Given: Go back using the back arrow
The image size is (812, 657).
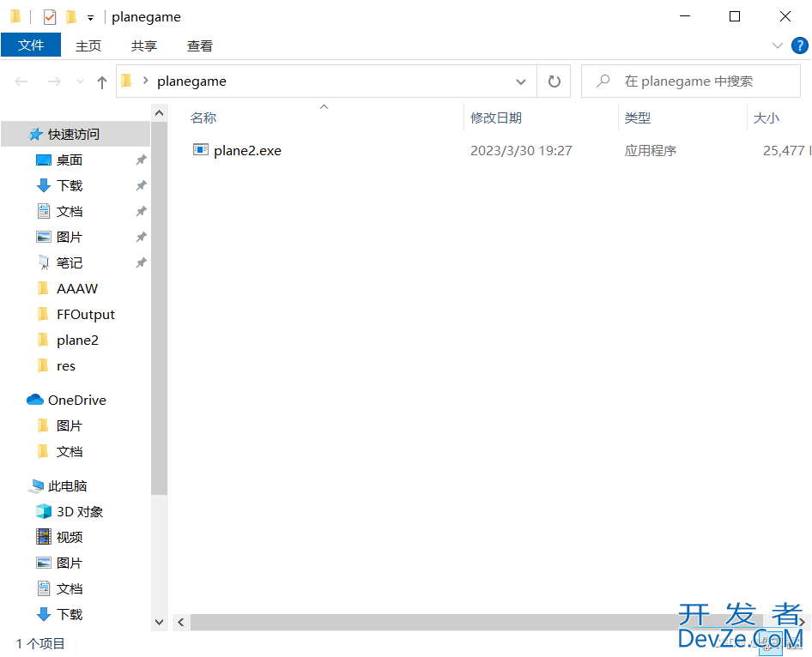Looking at the screenshot, I should click(x=21, y=81).
